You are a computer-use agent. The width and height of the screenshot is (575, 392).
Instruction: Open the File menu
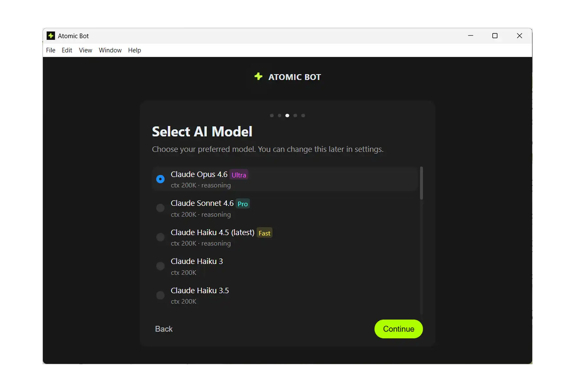coord(50,50)
